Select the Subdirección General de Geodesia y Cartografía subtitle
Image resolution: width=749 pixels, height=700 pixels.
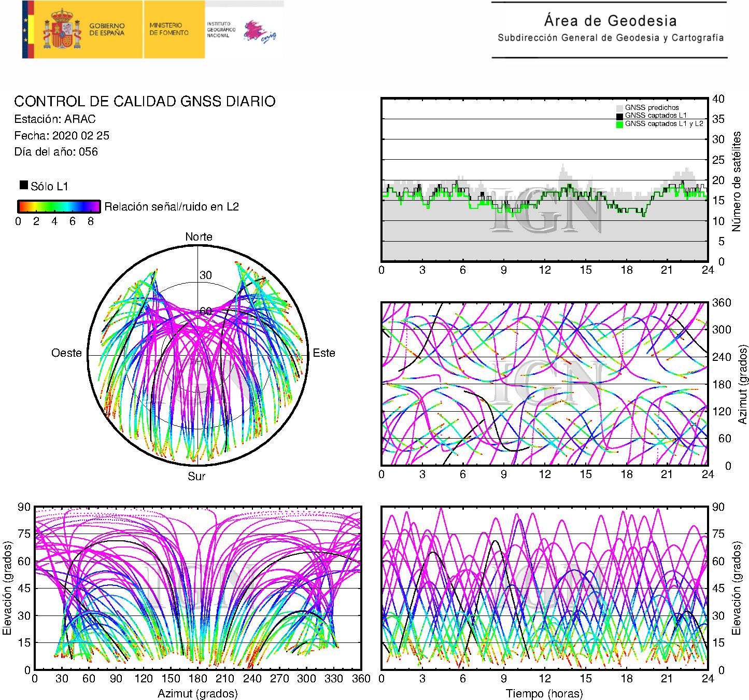[610, 38]
